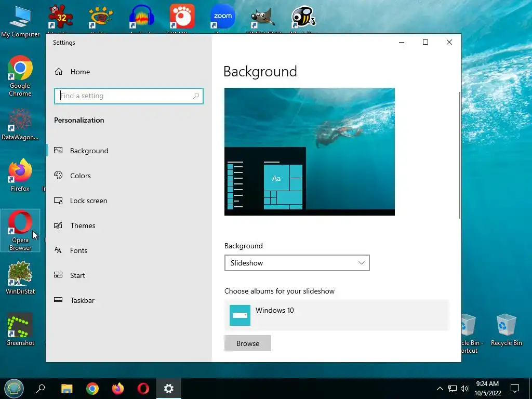This screenshot has height=399, width=532.
Task: Select DataWagon desktop shortcut
Action: coord(20,124)
